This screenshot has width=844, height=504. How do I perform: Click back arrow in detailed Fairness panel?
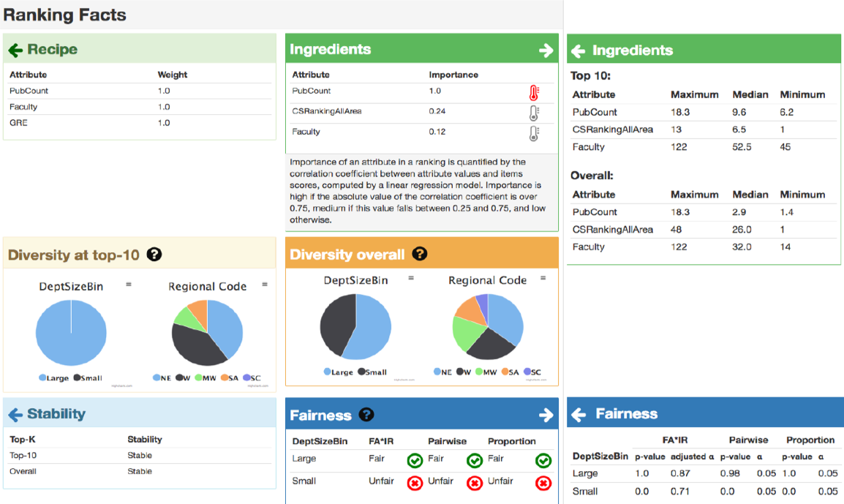pyautogui.click(x=578, y=414)
